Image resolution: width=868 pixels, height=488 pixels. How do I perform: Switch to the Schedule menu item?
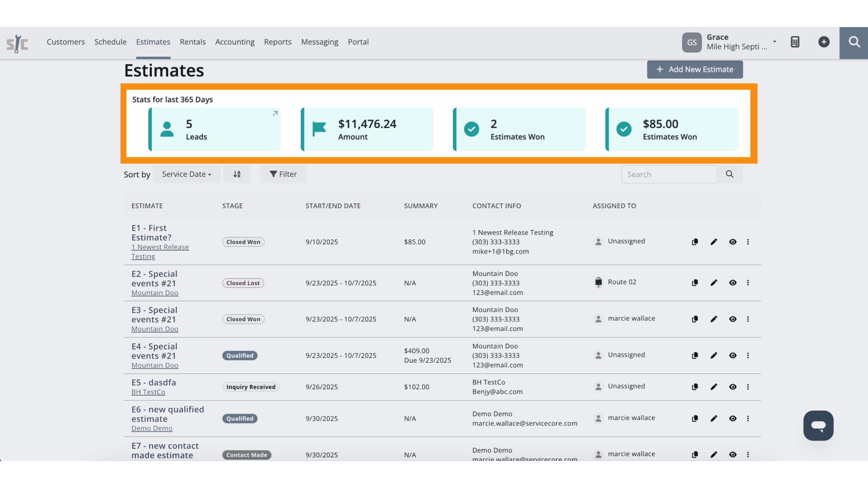(x=110, y=42)
